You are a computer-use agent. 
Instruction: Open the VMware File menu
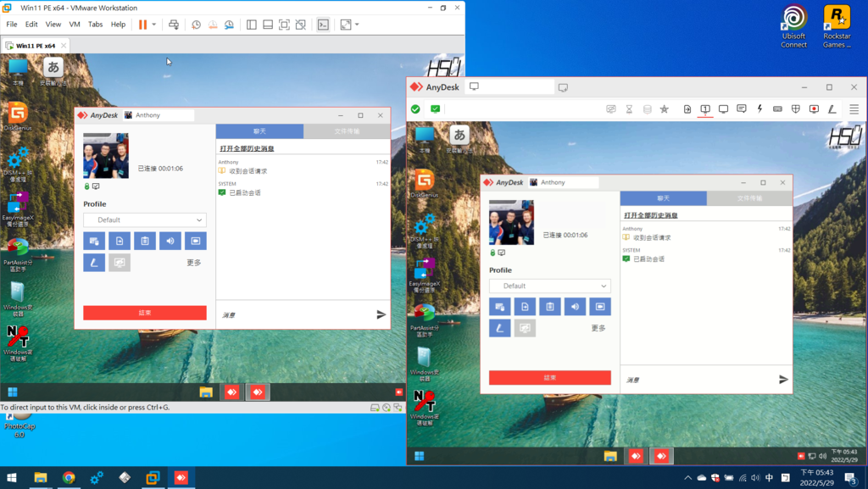pyautogui.click(x=12, y=25)
